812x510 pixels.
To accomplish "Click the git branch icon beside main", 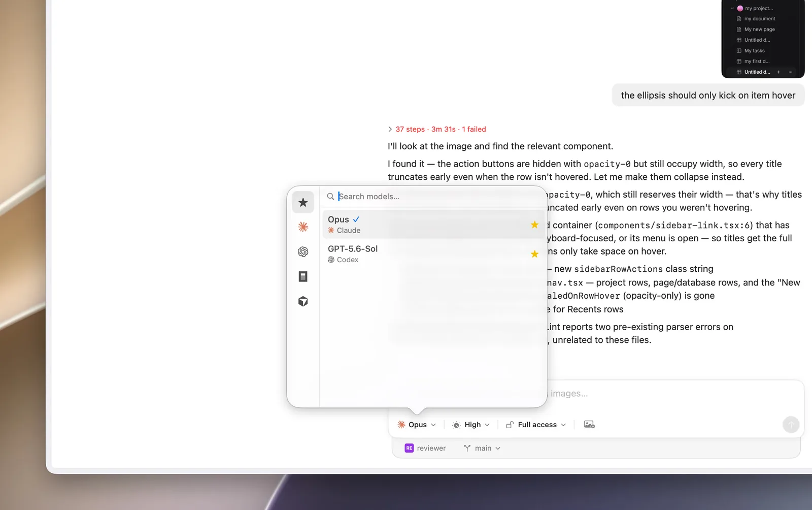I will pyautogui.click(x=467, y=448).
